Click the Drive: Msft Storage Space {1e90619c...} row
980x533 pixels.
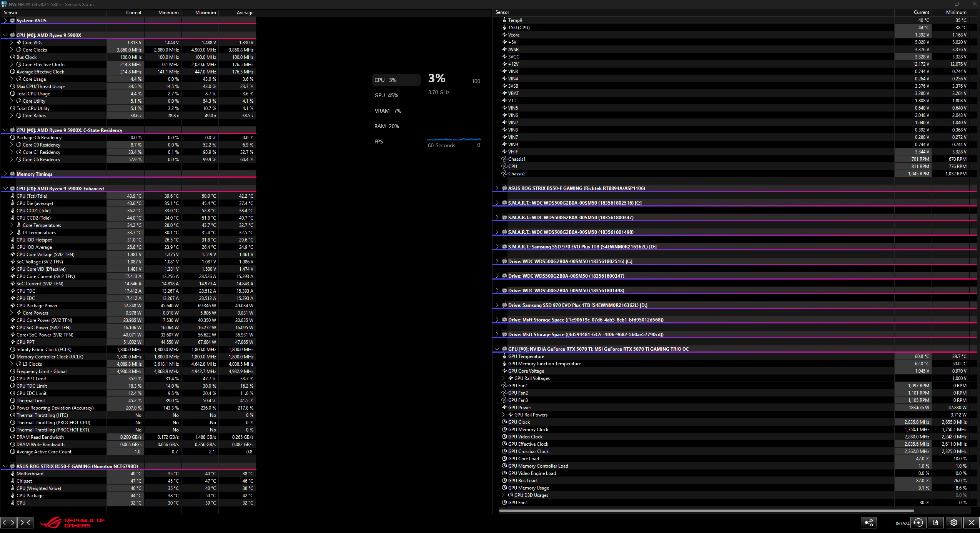[x=735, y=320]
